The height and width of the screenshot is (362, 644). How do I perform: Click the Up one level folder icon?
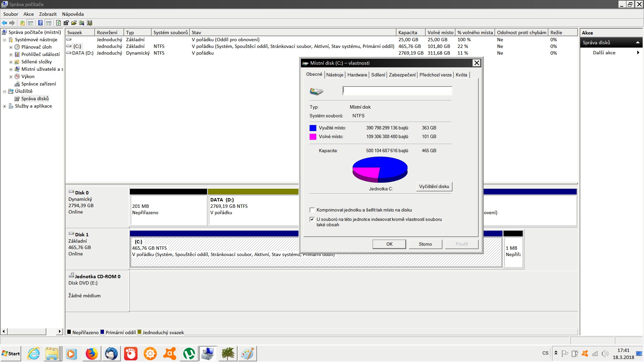(22, 23)
